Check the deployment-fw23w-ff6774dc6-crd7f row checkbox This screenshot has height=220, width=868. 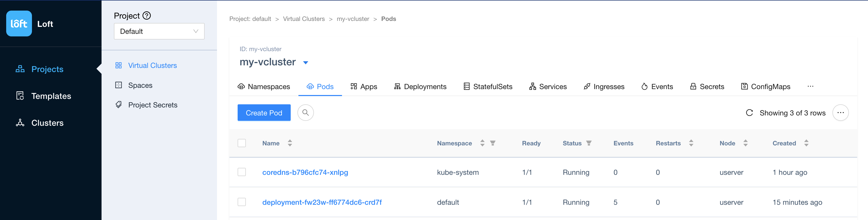[241, 202]
